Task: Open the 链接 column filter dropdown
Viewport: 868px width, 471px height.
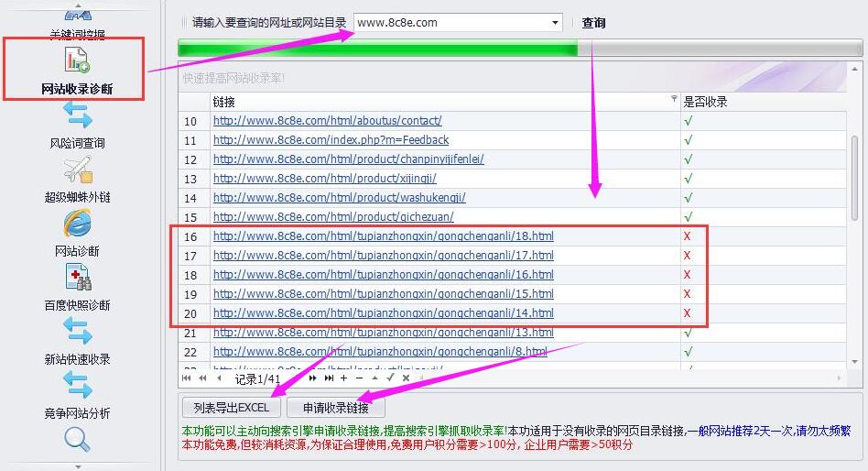Action: pyautogui.click(x=674, y=100)
